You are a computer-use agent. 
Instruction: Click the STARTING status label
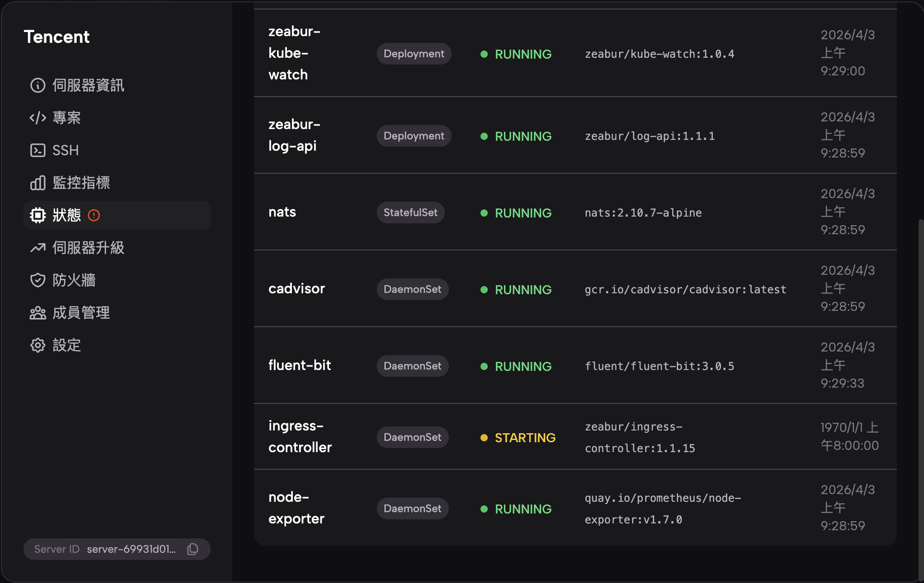pos(525,438)
